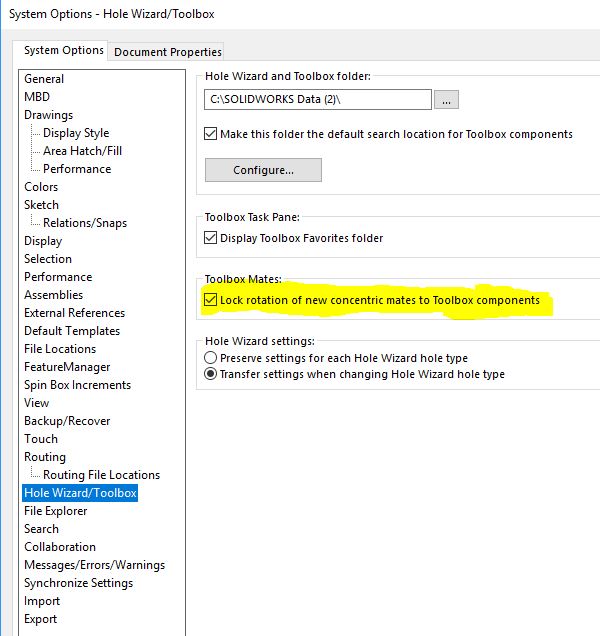Open top-level Performance category

(58, 277)
